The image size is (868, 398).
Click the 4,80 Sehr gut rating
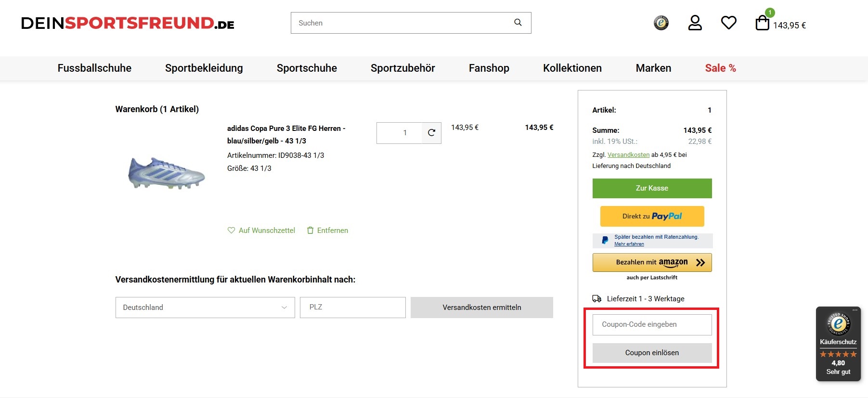coord(838,367)
